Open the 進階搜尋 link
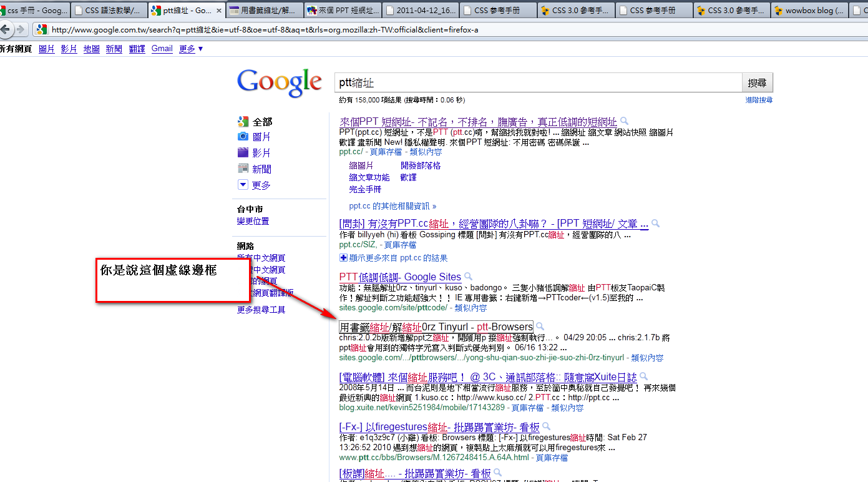The width and height of the screenshot is (868, 482). [758, 101]
